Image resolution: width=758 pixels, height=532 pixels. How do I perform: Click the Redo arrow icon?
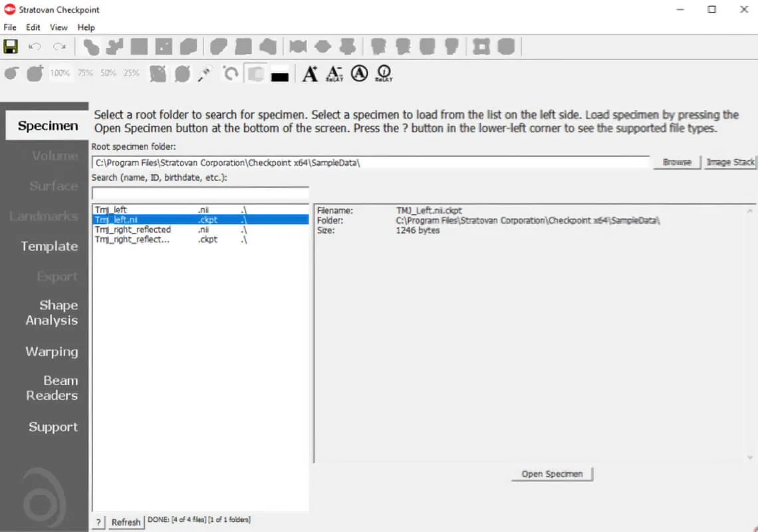click(60, 47)
